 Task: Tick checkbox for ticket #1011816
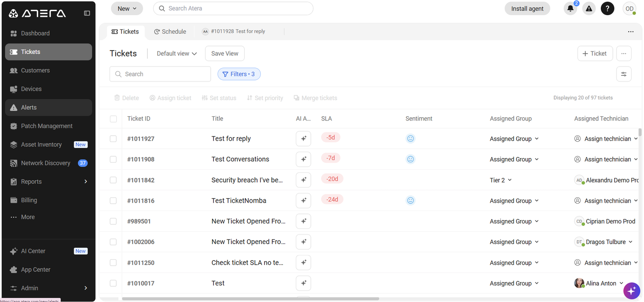pos(113,201)
